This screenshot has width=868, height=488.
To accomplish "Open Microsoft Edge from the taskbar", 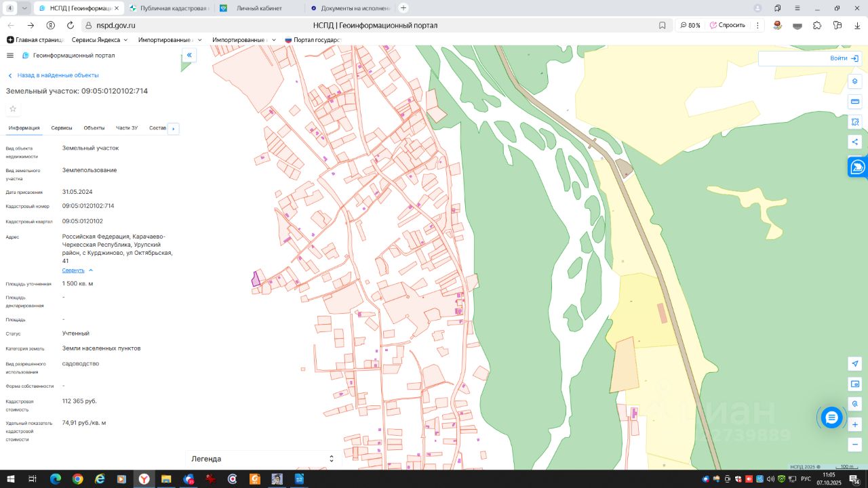I will click(x=56, y=479).
